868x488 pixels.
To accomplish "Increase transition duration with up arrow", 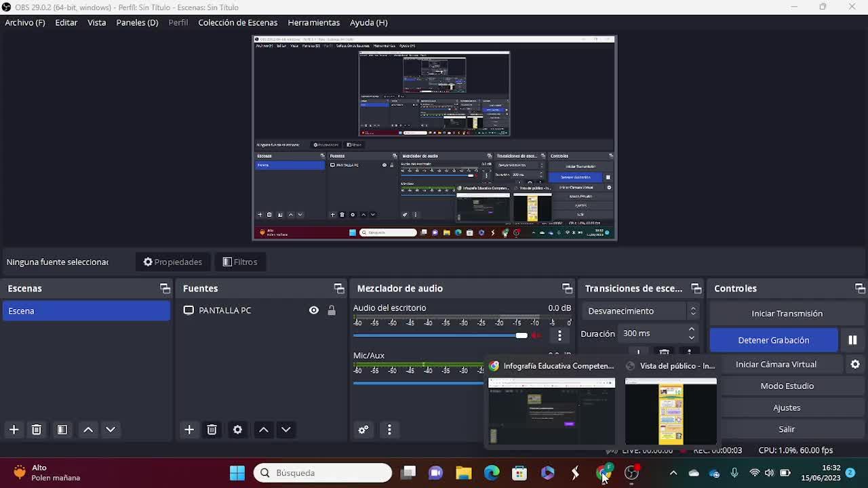I will click(692, 329).
